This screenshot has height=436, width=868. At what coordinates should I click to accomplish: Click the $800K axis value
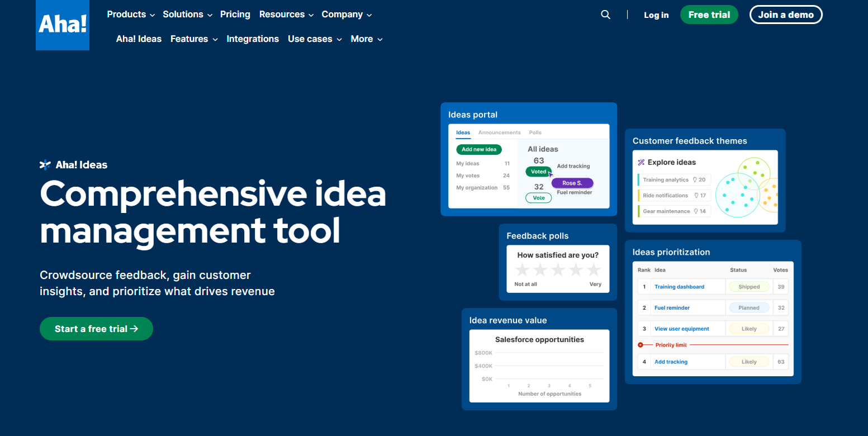tap(483, 353)
